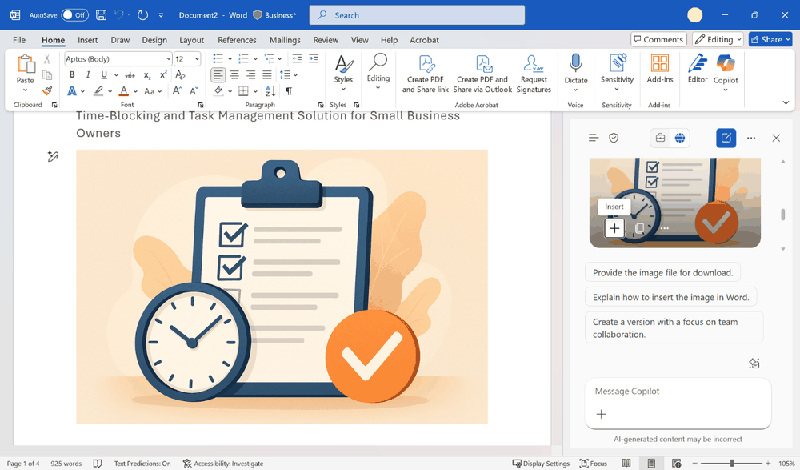This screenshot has height=470, width=800.
Task: Open the Sensitivity menu
Action: [617, 72]
